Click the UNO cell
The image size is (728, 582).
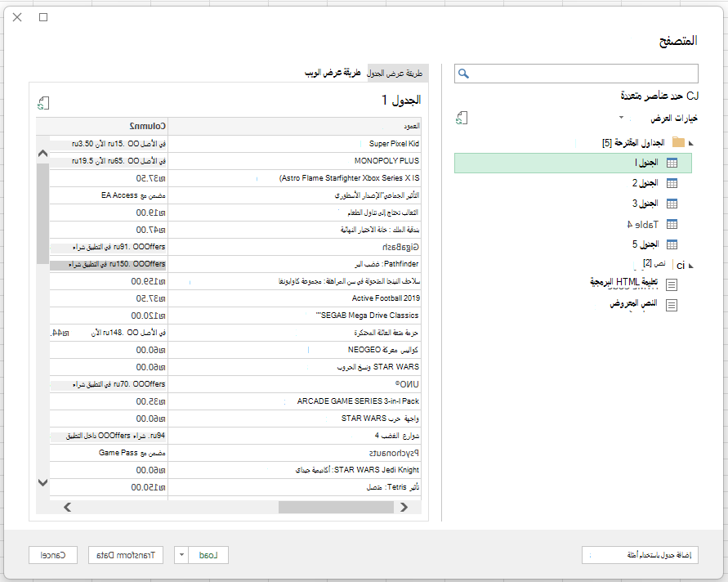click(295, 384)
